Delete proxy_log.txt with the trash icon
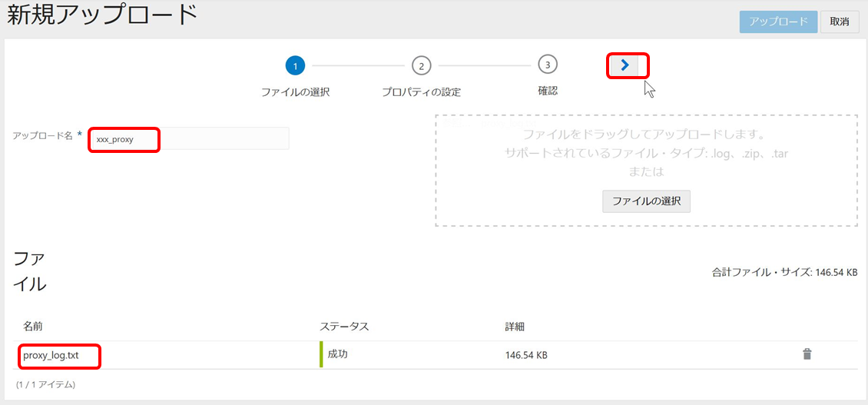 coord(807,354)
